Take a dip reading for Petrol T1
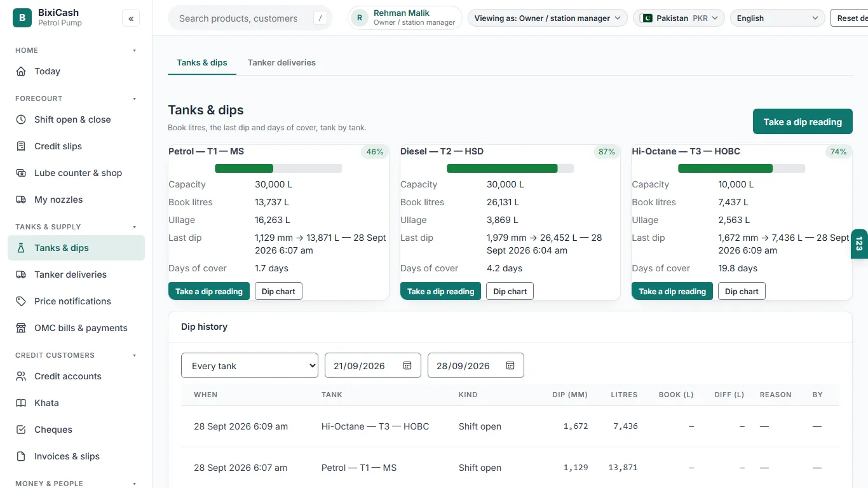The height and width of the screenshot is (488, 868). coord(209,291)
